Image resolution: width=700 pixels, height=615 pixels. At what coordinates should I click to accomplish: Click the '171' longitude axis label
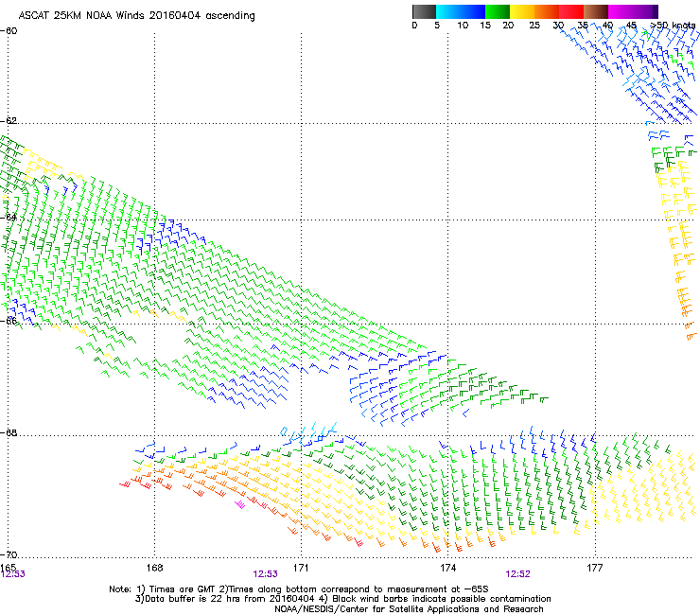[x=301, y=568]
